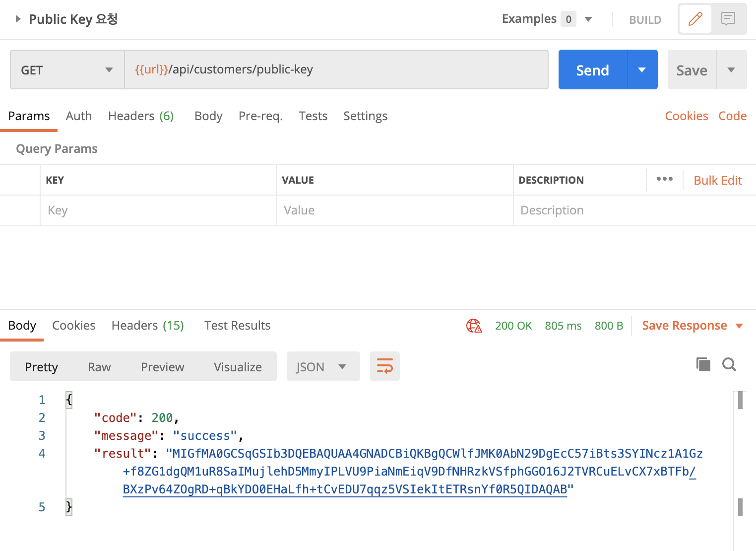Image resolution: width=756 pixels, height=551 pixels.
Task: Open Bulk Edit for params
Action: (718, 180)
